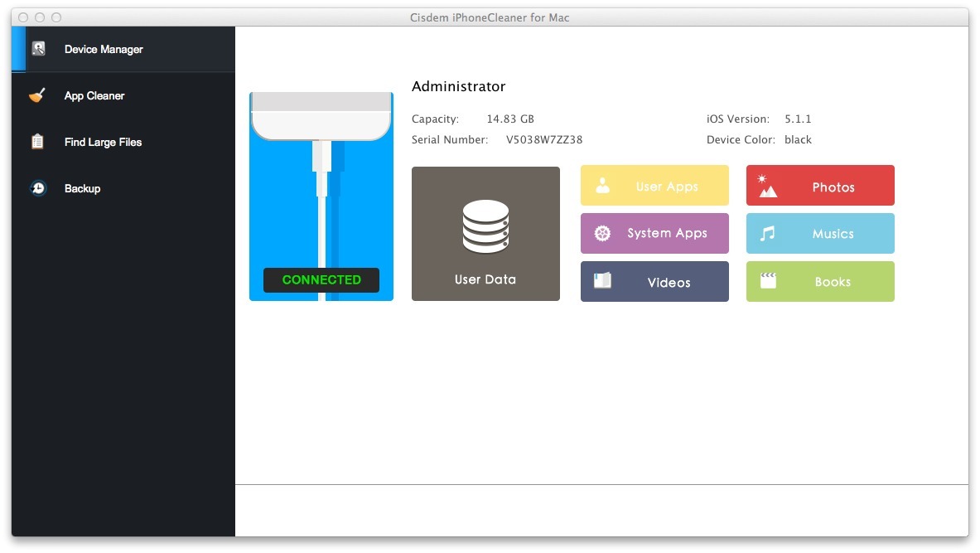The height and width of the screenshot is (553, 980).
Task: Click the Find Large Files clipboard icon
Action: pyautogui.click(x=37, y=142)
